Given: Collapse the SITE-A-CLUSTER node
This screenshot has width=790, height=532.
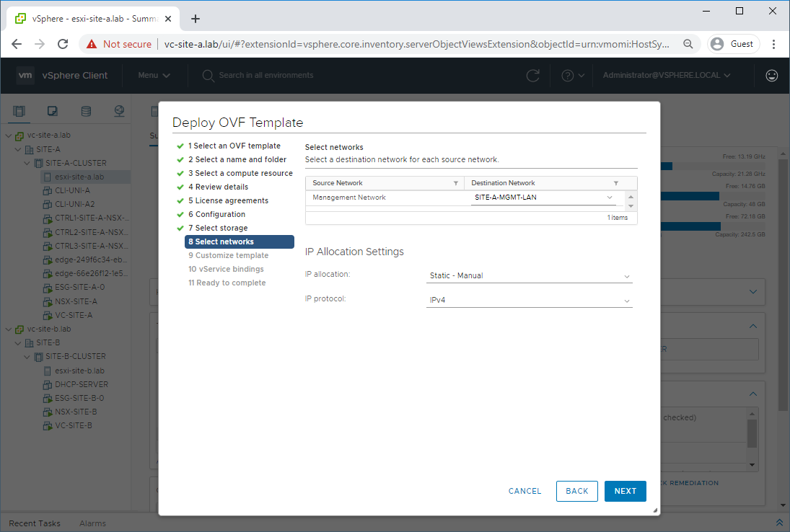Looking at the screenshot, I should tap(27, 163).
